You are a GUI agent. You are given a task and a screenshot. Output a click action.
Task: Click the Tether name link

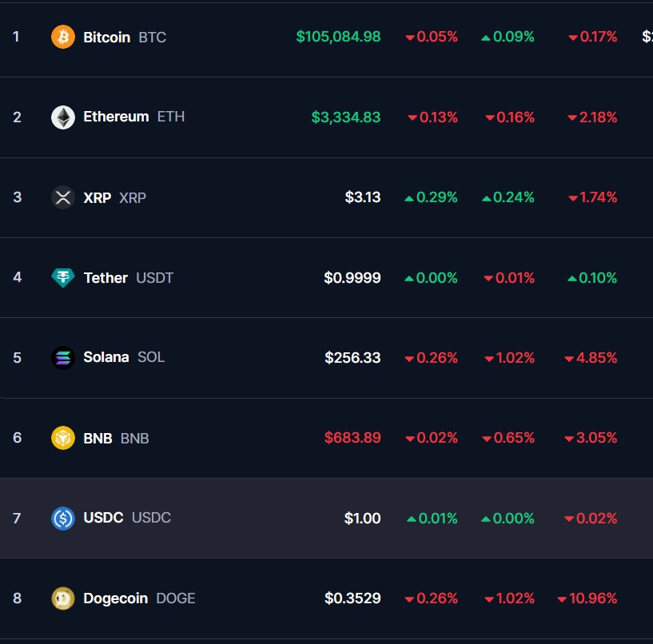coord(106,277)
